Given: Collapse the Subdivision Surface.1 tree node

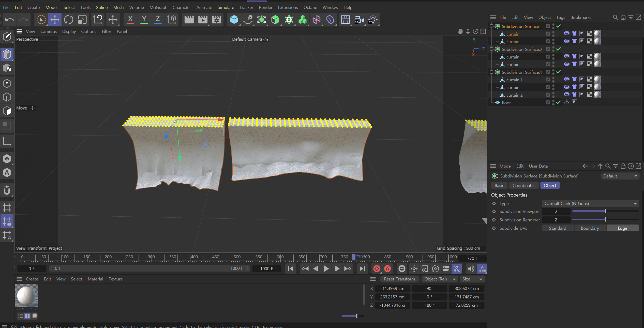Looking at the screenshot, I should pos(491,72).
